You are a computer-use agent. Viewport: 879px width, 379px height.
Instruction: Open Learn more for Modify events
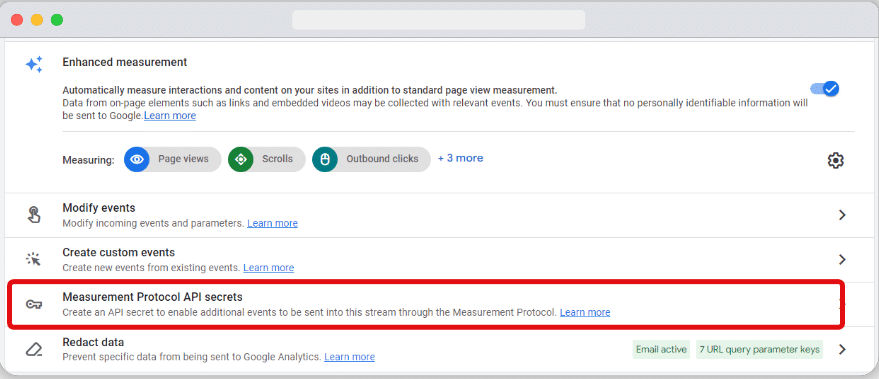click(x=272, y=223)
